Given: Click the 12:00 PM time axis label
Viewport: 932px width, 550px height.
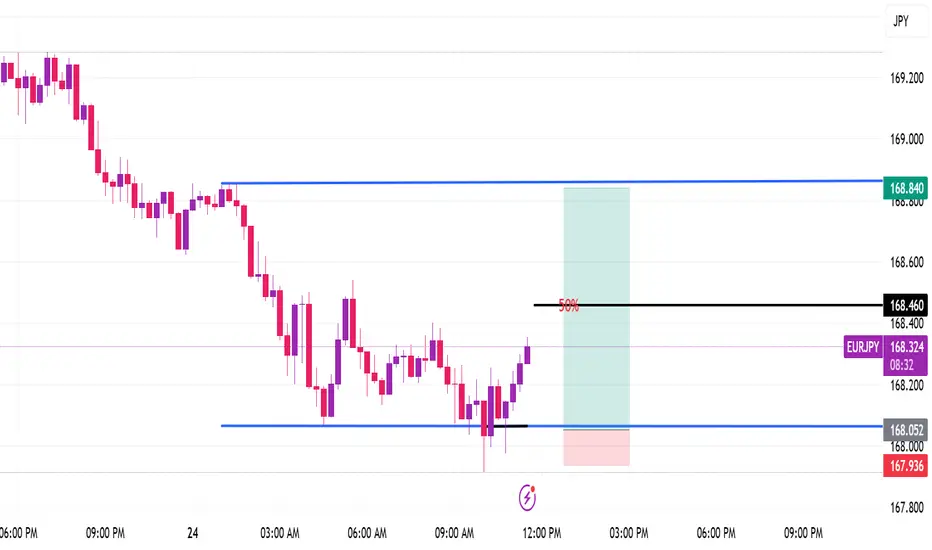Looking at the screenshot, I should point(541,533).
